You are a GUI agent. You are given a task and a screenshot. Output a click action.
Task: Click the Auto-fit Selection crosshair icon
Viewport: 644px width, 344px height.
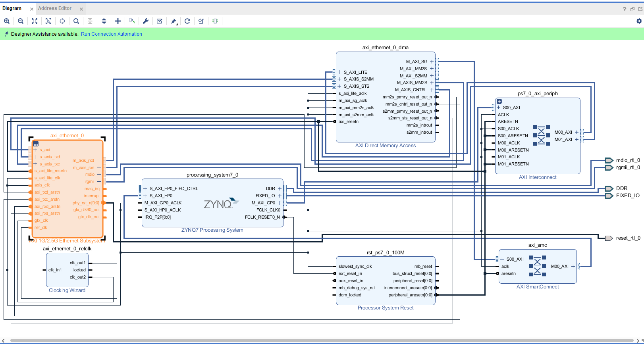point(62,21)
